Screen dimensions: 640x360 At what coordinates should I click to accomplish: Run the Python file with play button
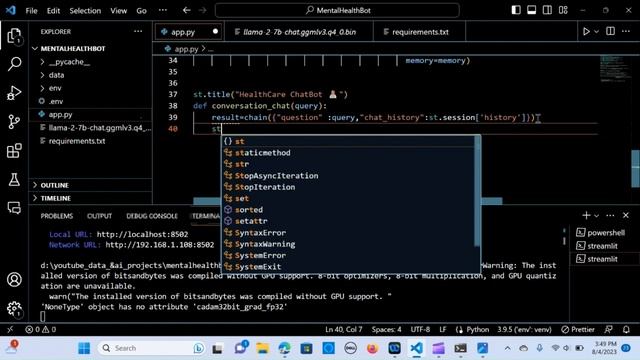(586, 31)
